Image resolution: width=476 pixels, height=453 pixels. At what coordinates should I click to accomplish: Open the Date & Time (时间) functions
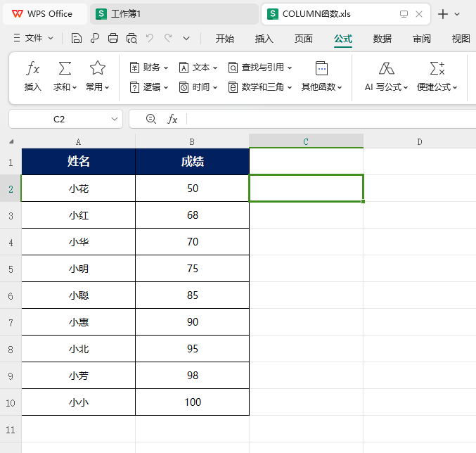pyautogui.click(x=198, y=87)
